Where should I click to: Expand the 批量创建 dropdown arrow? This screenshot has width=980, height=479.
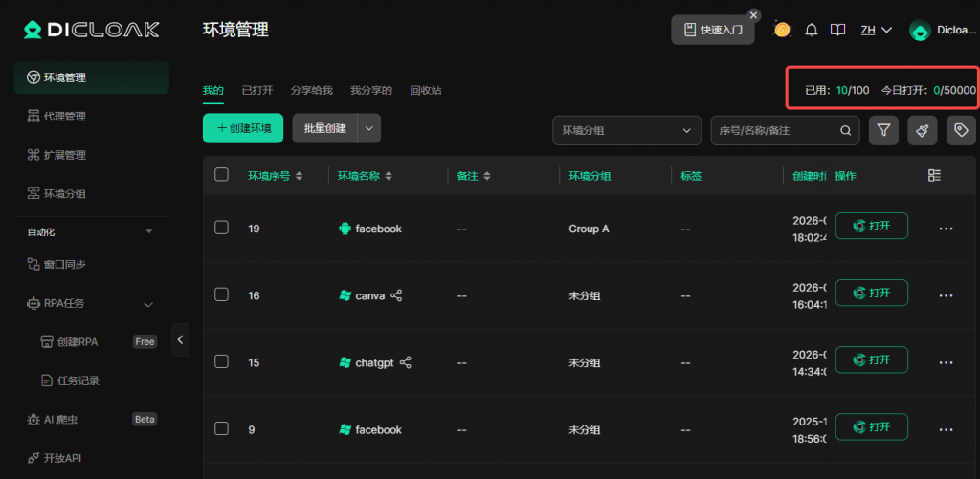[x=369, y=128]
